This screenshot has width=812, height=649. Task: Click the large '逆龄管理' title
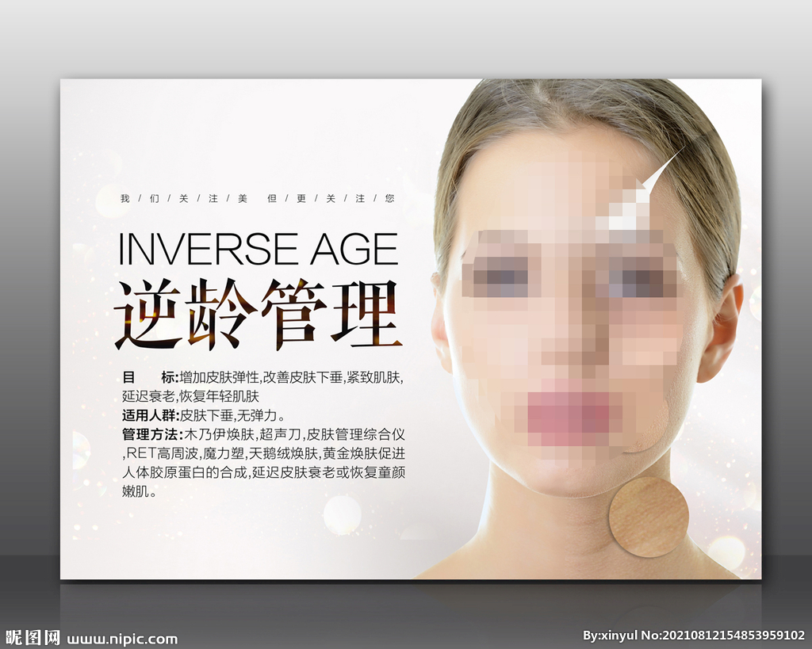click(258, 314)
